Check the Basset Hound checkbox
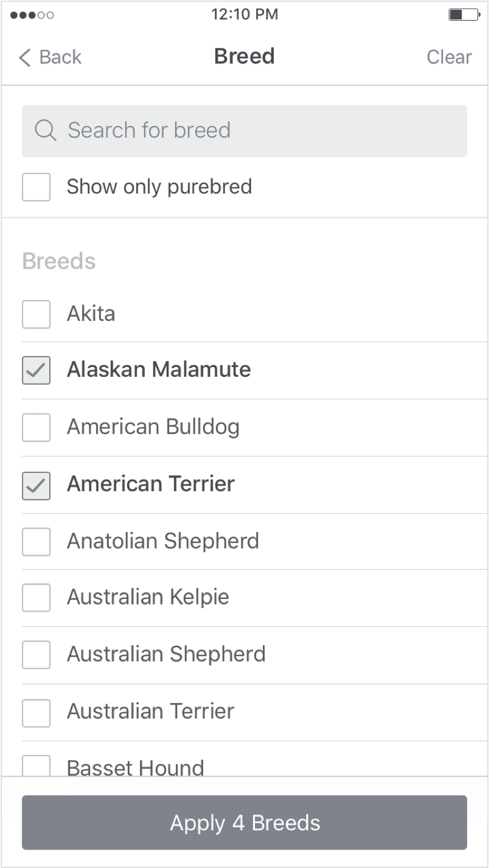The height and width of the screenshot is (868, 489). [x=36, y=766]
